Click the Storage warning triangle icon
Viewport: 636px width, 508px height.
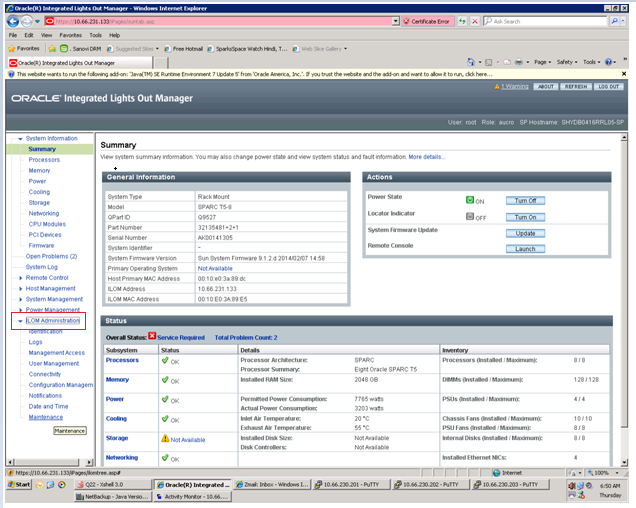coord(165,438)
